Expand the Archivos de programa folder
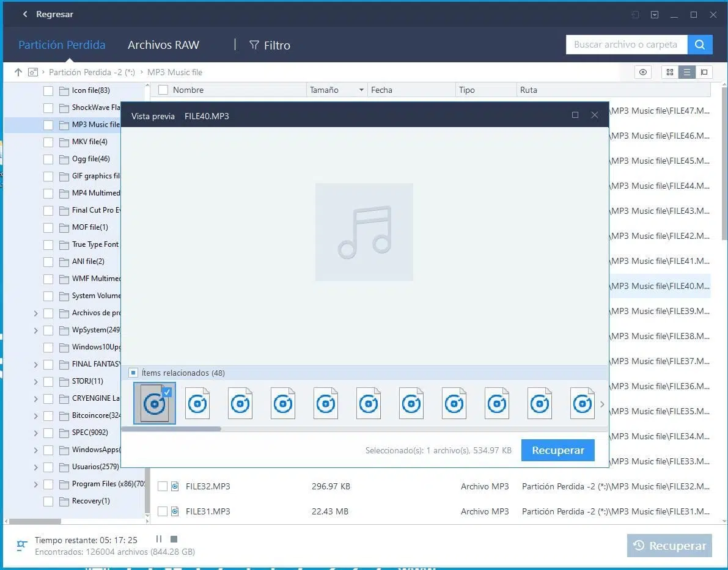 [x=35, y=313]
